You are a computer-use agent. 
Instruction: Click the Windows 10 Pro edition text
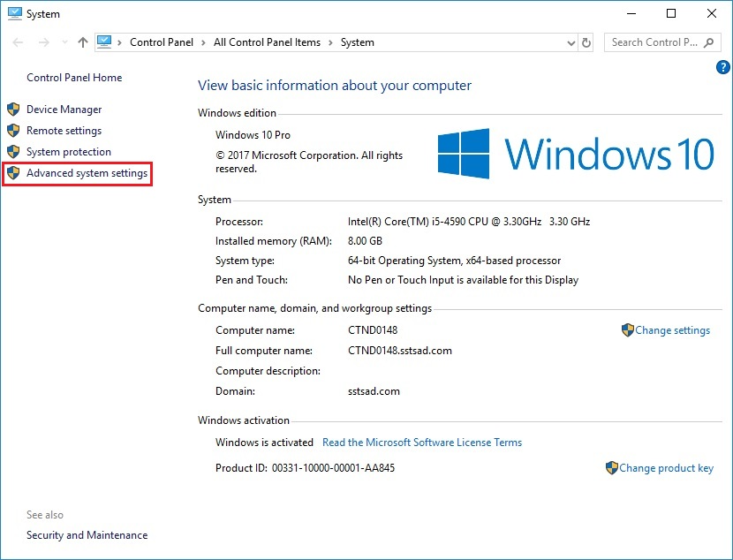point(253,135)
